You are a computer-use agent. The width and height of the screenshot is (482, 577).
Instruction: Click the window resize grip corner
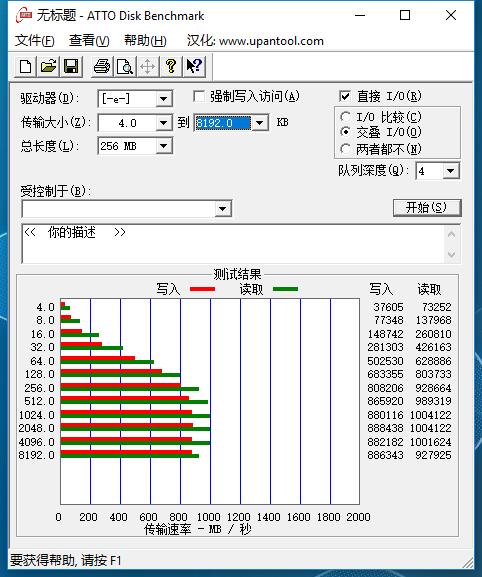tap(467, 562)
